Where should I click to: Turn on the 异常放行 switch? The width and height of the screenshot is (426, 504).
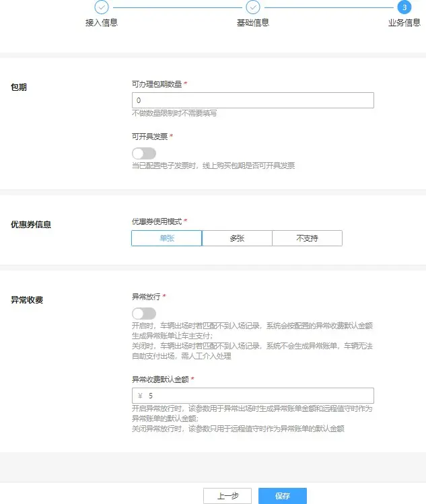144,313
